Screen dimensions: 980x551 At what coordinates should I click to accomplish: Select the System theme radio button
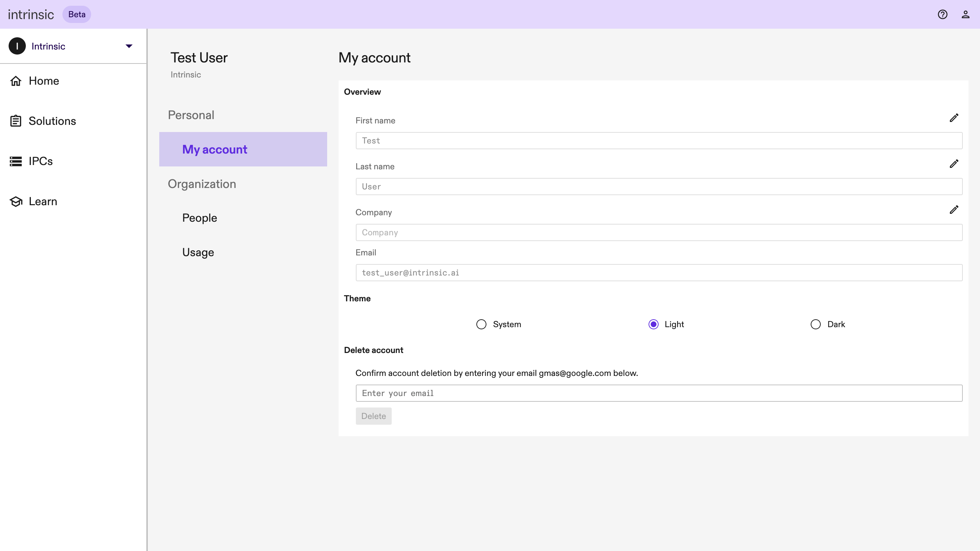(481, 324)
